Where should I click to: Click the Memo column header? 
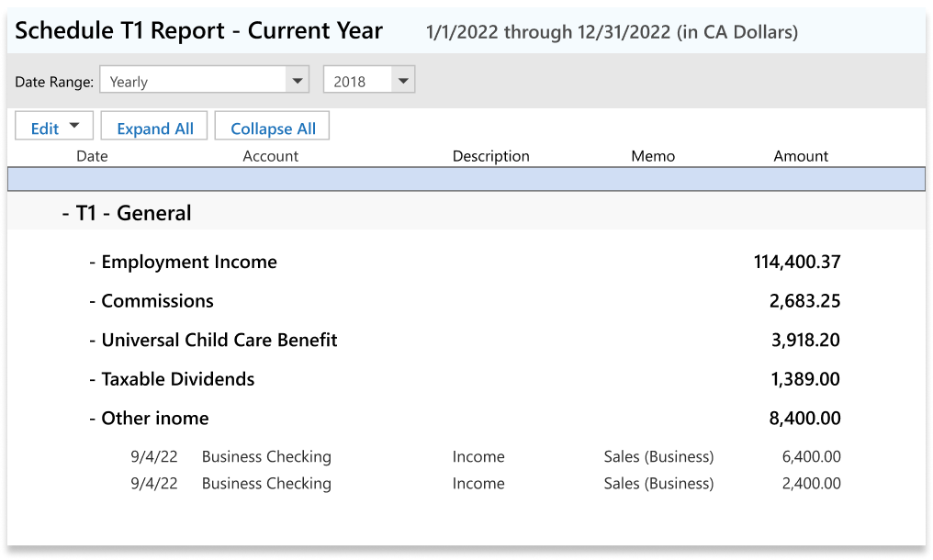[653, 156]
